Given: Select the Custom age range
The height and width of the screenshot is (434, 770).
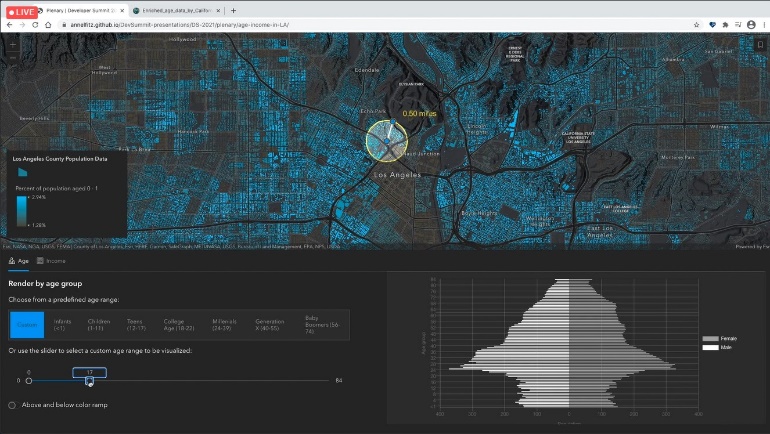Looking at the screenshot, I should (27, 325).
